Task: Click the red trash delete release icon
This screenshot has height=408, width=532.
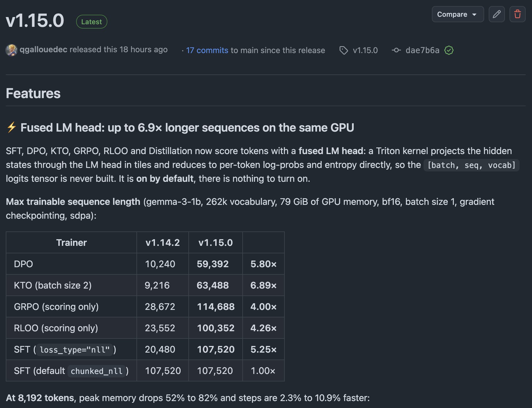Action: 517,14
